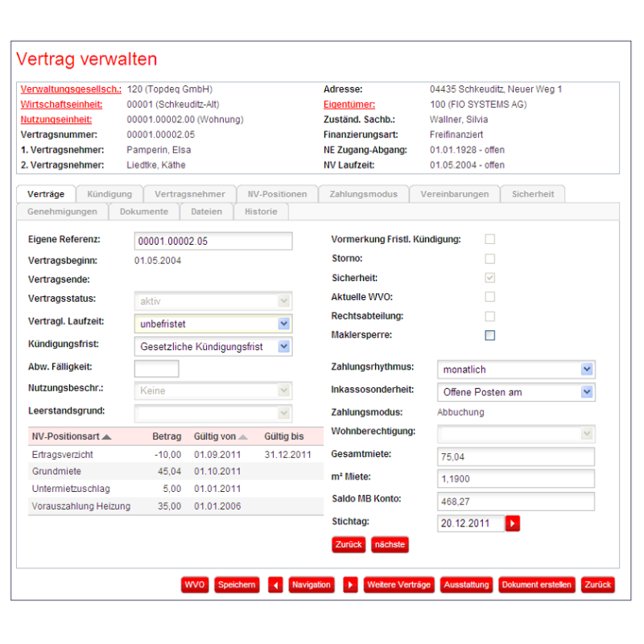Open the Verwaltungsgesellsch. link
The height and width of the screenshot is (644, 644).
[x=71, y=89]
